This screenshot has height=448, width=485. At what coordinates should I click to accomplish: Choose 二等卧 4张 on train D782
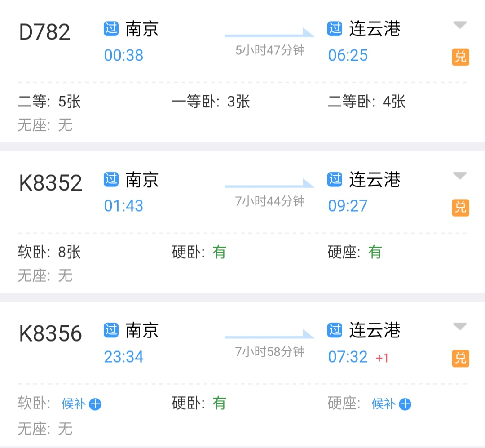click(x=366, y=102)
